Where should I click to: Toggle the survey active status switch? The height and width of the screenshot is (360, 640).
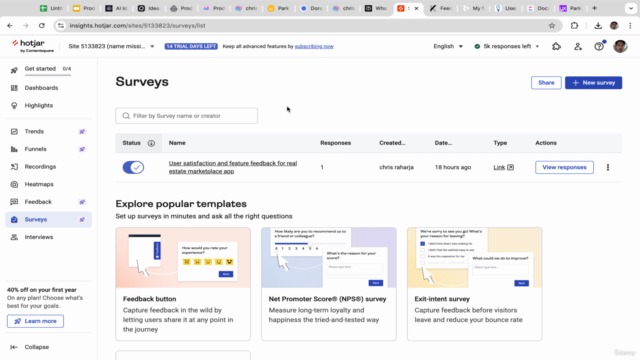pos(133,167)
